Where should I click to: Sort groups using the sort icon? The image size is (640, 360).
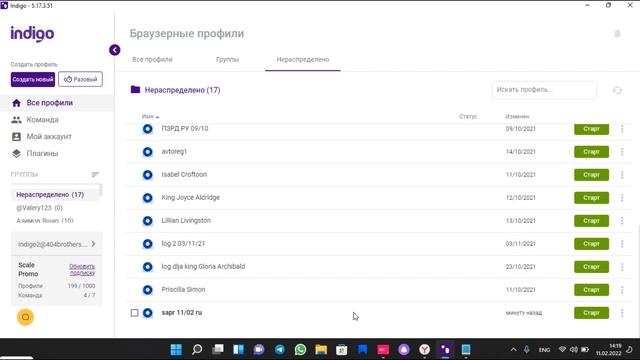click(95, 175)
